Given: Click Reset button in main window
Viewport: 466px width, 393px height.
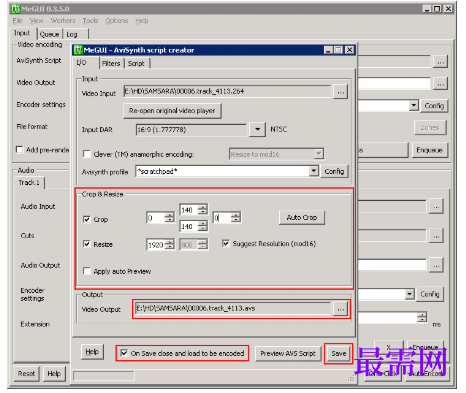Looking at the screenshot, I should 27,374.
